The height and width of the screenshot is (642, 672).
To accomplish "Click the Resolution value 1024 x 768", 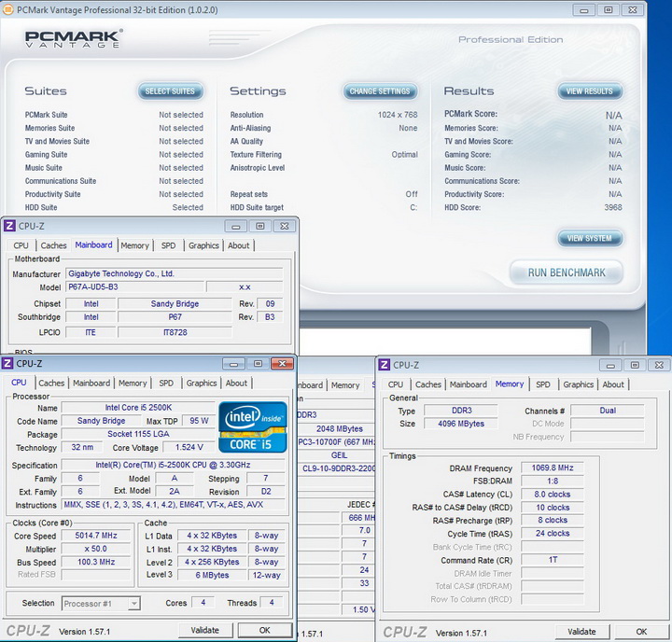I will coord(398,115).
